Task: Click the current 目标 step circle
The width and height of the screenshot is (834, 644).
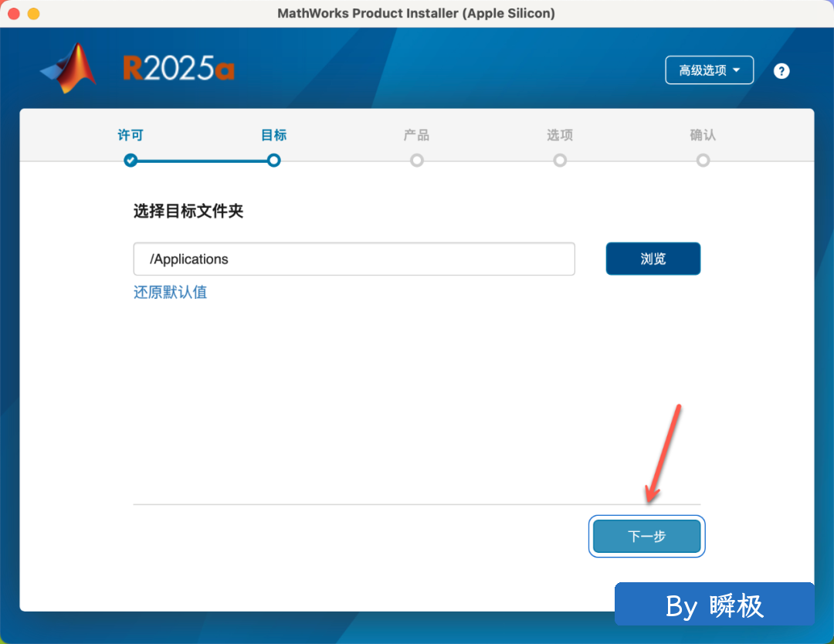Action: [x=273, y=161]
